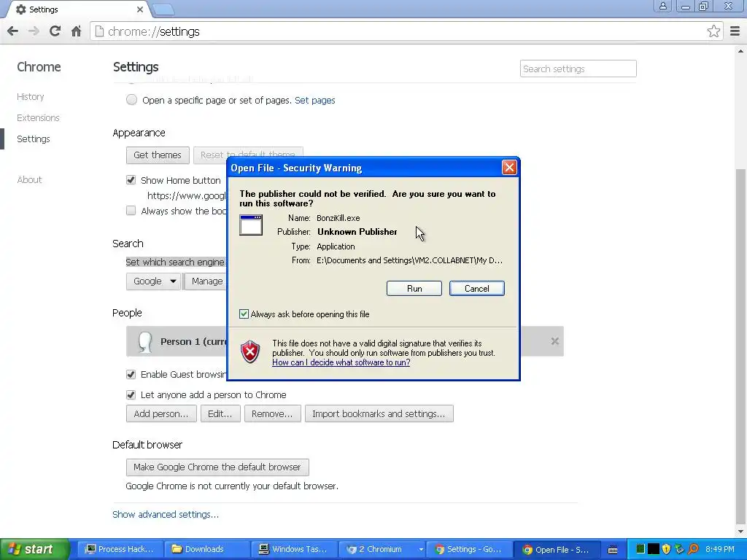Image resolution: width=747 pixels, height=560 pixels.
Task: Switch to Windows Task Manager in taskbar
Action: pos(294,550)
